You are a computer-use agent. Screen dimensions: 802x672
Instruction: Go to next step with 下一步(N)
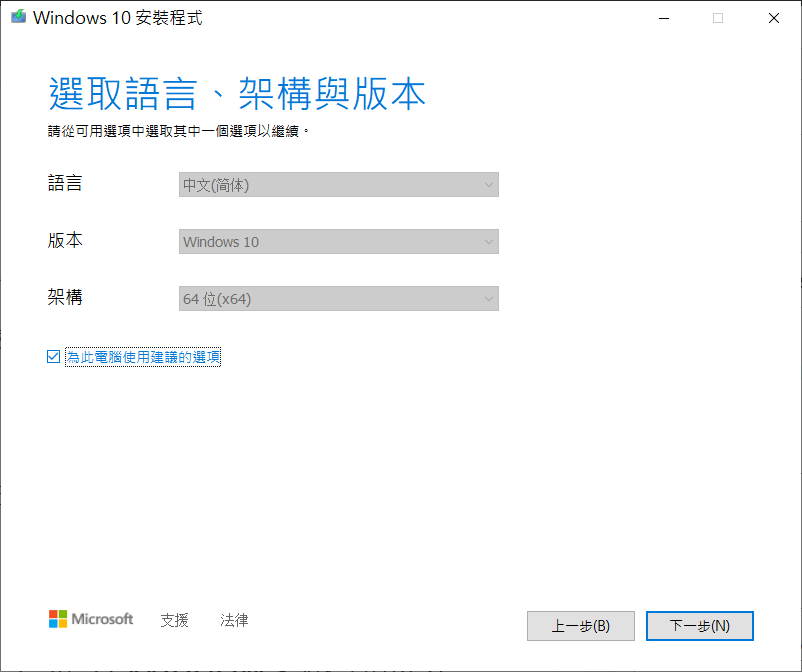click(700, 626)
